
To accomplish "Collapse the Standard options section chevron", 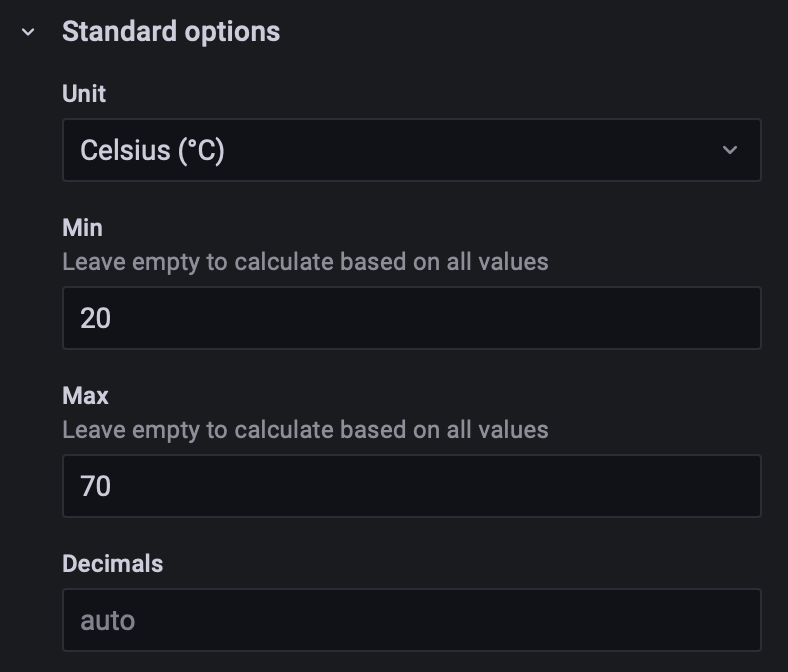I will (28, 32).
